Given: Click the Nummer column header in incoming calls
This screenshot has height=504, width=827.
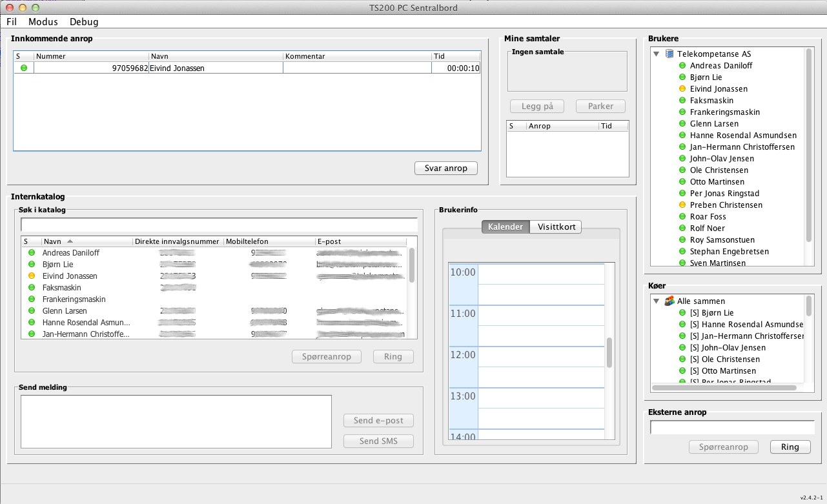Looking at the screenshot, I should coord(91,56).
